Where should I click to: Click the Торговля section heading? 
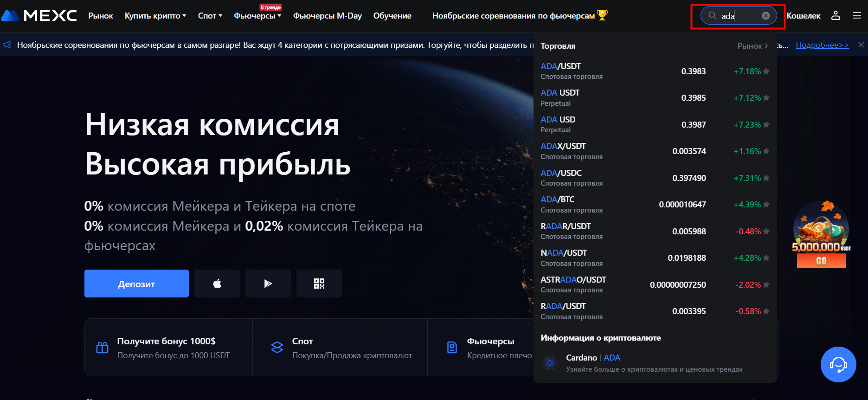click(558, 46)
